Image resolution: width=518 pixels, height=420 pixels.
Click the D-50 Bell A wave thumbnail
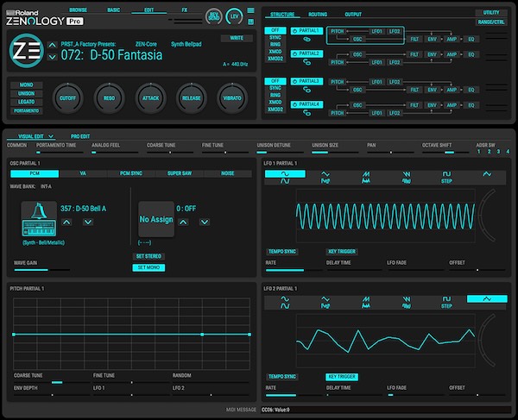tap(39, 219)
